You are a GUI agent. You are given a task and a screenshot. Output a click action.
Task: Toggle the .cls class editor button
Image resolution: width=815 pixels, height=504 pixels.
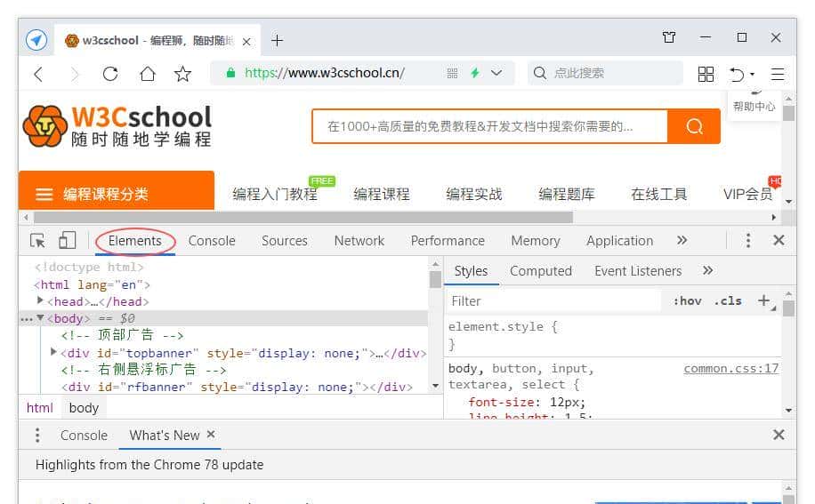tap(728, 301)
